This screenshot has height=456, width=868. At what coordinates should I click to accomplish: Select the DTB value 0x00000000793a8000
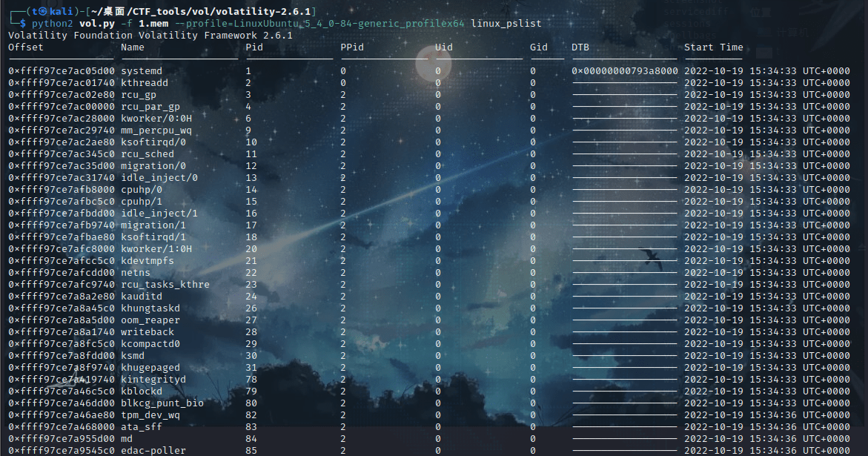(x=624, y=71)
